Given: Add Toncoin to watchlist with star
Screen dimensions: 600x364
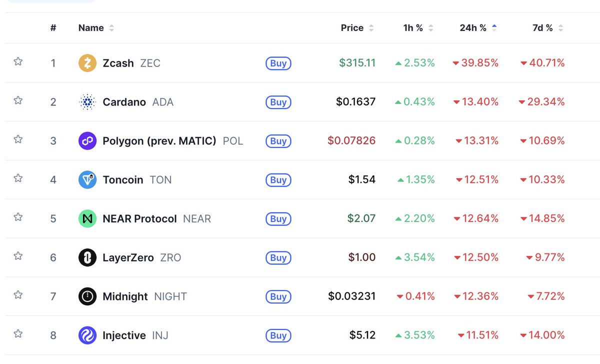Looking at the screenshot, I should tap(18, 178).
